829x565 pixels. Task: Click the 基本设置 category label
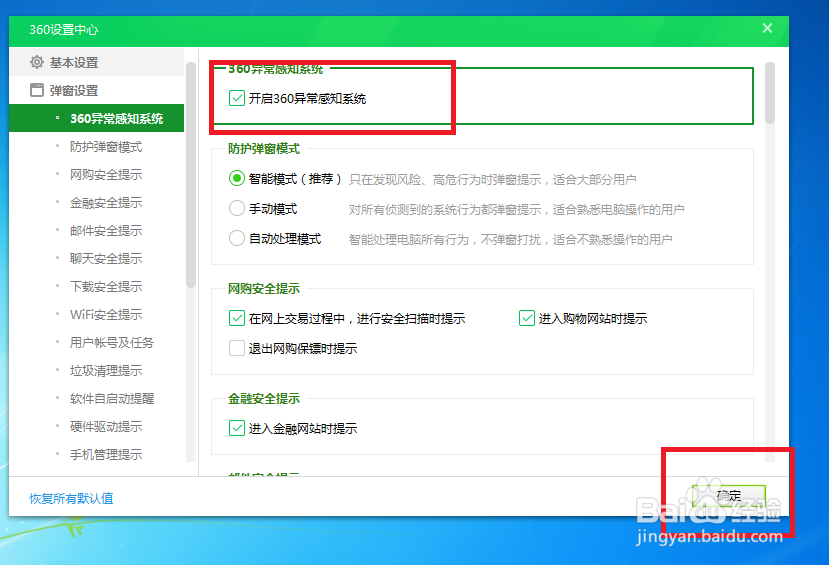(x=74, y=62)
